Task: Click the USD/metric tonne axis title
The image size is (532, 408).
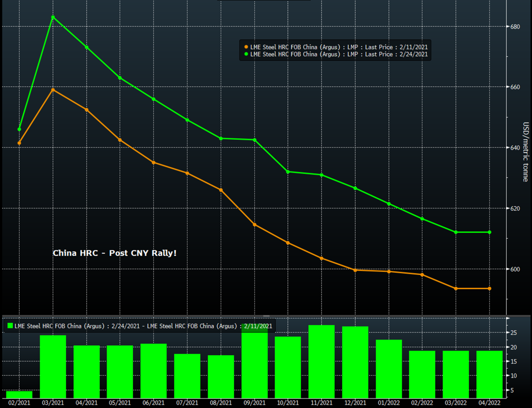Action: click(x=525, y=152)
